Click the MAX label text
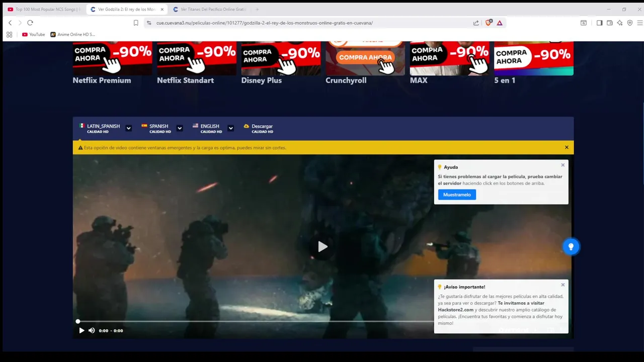Viewport: 644px width, 362px height. coord(419,80)
